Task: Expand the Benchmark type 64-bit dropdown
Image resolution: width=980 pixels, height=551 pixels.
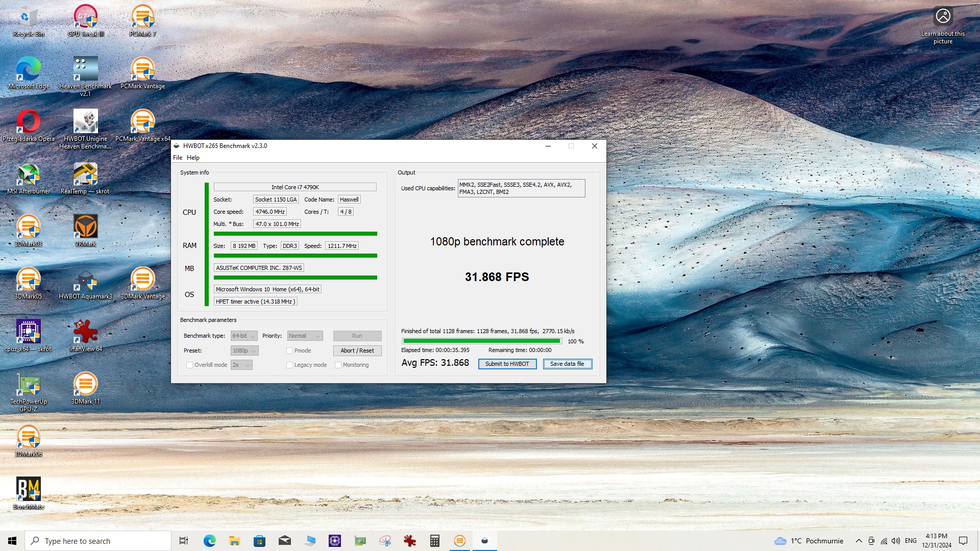Action: pyautogui.click(x=244, y=336)
